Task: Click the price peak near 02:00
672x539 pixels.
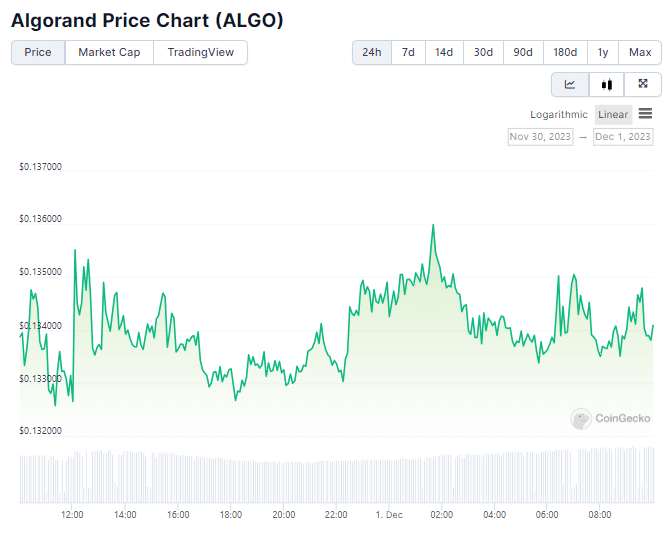Action: [433, 225]
